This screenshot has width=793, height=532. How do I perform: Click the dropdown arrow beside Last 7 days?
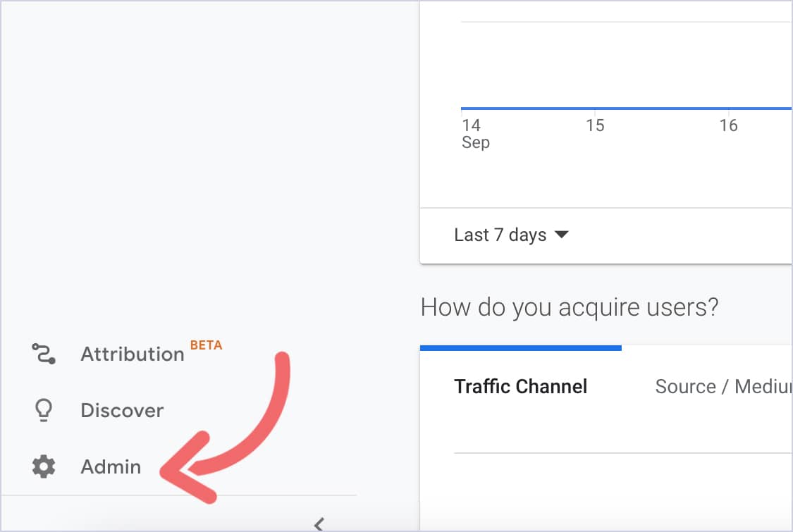pyautogui.click(x=562, y=235)
